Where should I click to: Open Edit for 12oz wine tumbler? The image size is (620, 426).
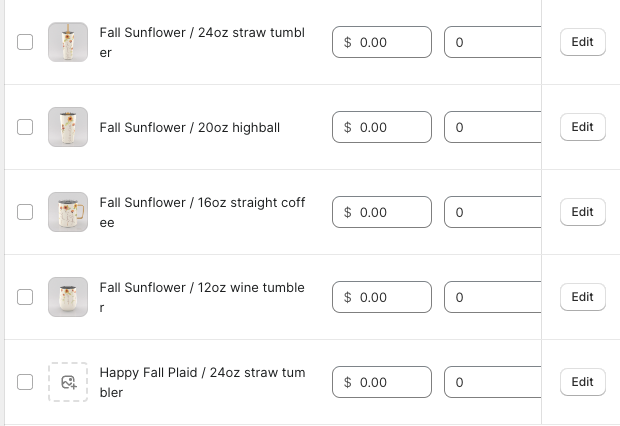click(582, 297)
